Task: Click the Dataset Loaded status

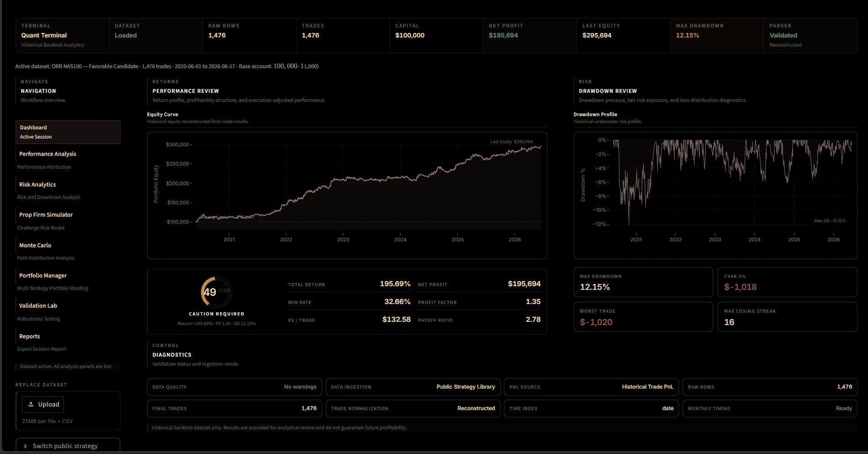Action: (126, 35)
